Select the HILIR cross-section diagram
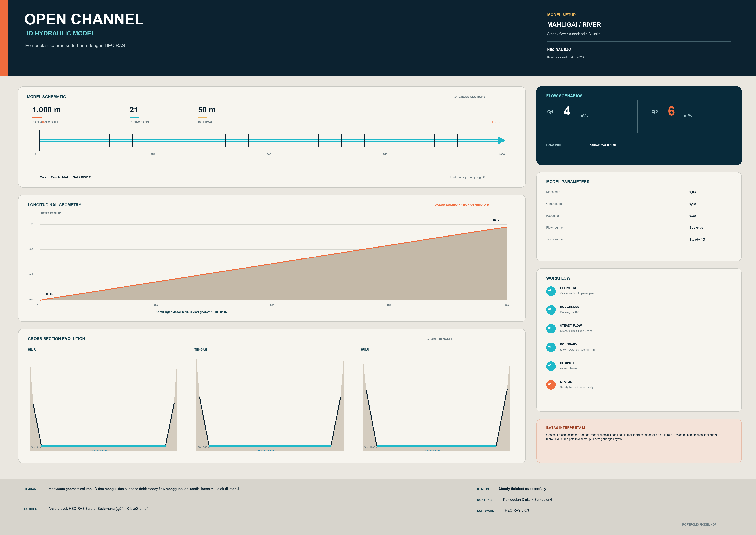Screen dimensions: 756x535 click(x=103, y=404)
